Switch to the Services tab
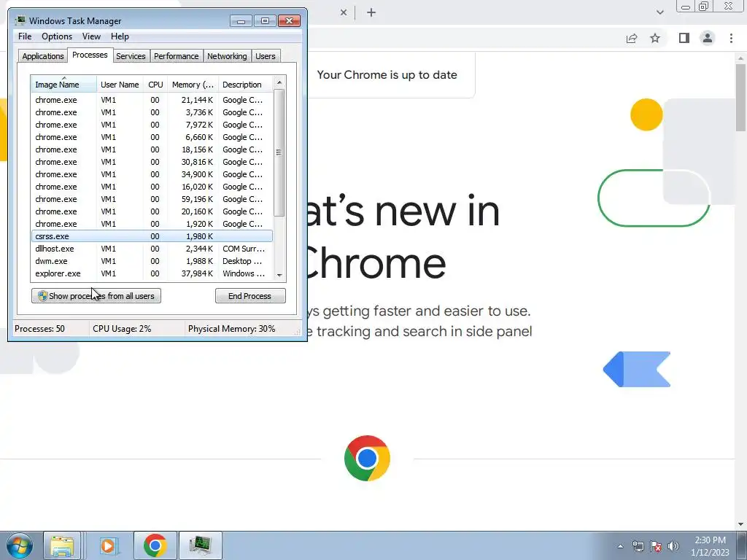 coord(131,56)
